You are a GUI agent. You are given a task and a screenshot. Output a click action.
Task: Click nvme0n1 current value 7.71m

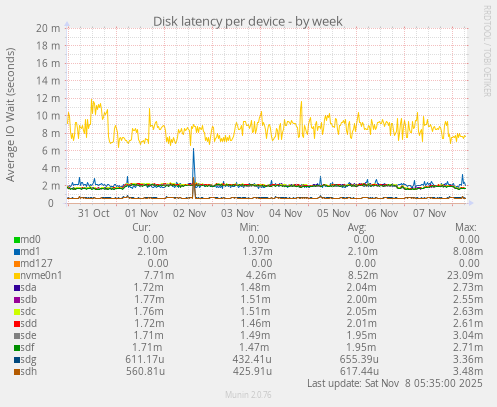159,275
